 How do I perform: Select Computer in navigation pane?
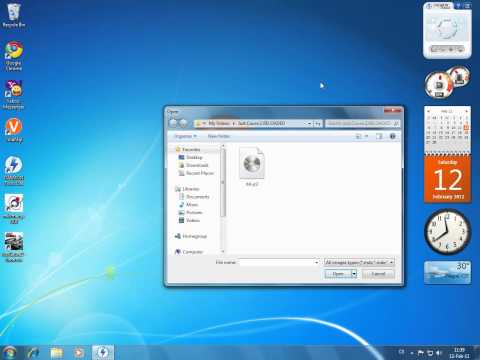click(x=192, y=252)
